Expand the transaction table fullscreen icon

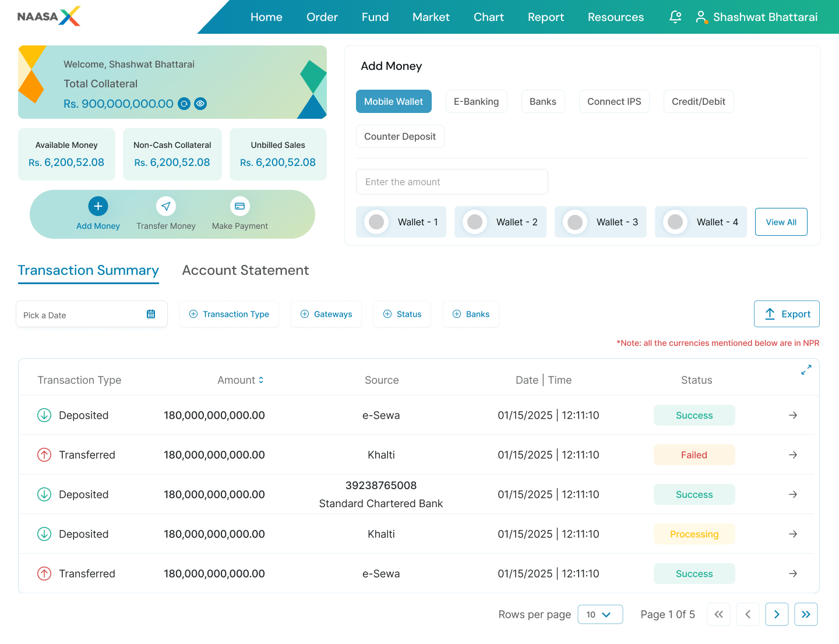806,370
